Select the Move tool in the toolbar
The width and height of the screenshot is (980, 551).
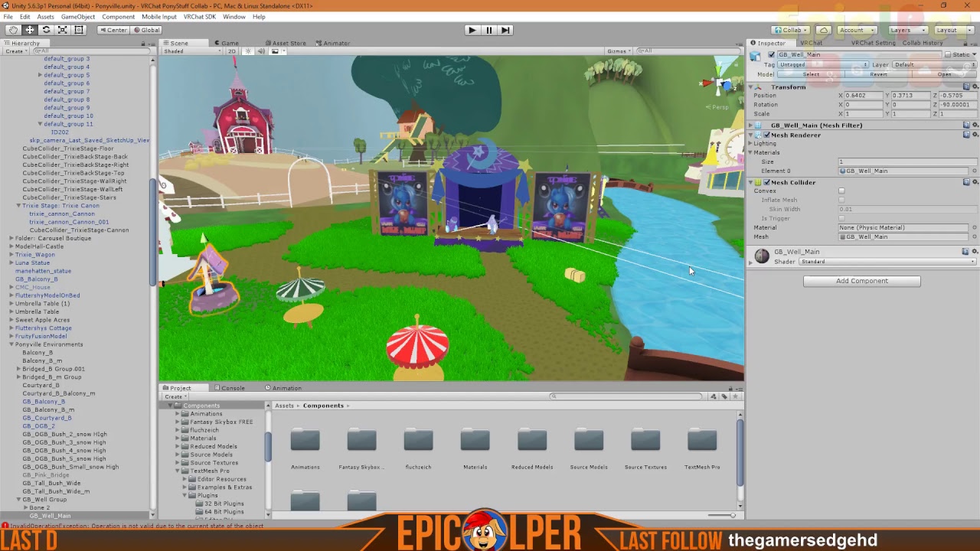point(30,30)
